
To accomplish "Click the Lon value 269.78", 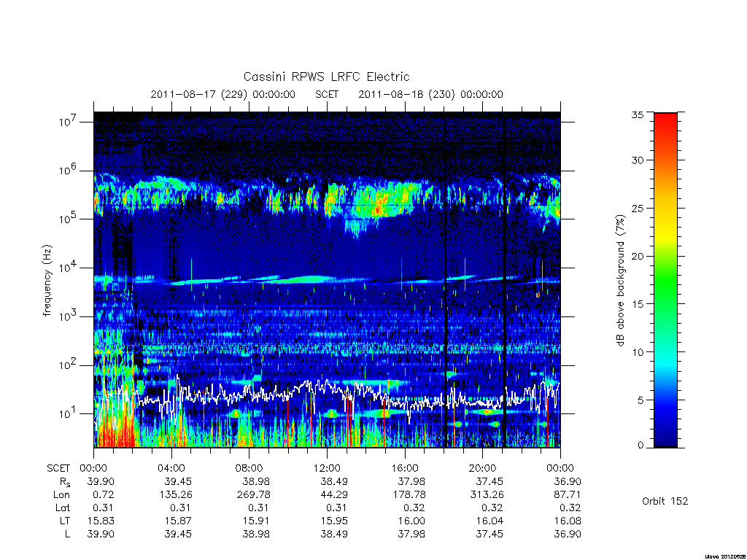I will (253, 495).
